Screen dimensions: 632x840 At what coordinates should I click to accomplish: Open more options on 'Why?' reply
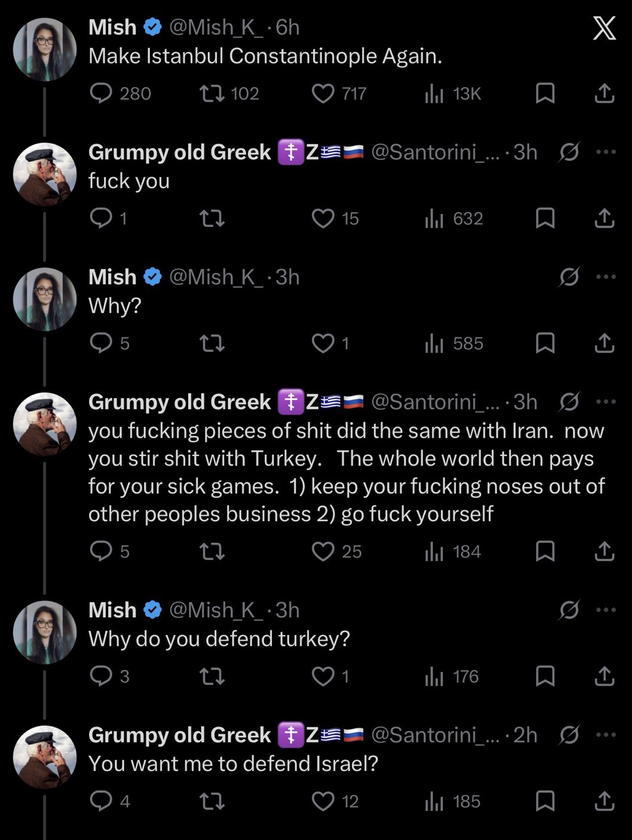(606, 276)
